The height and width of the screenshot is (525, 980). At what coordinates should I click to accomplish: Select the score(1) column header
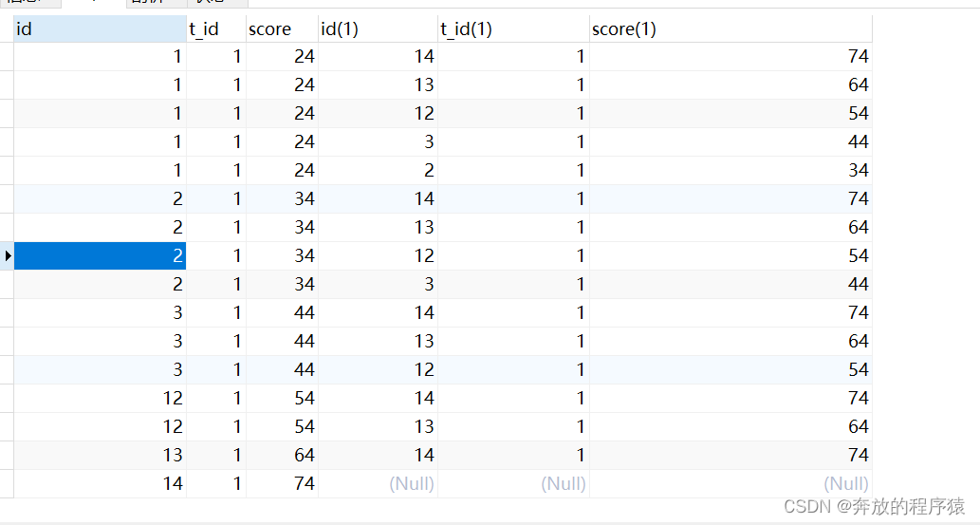pyautogui.click(x=730, y=29)
